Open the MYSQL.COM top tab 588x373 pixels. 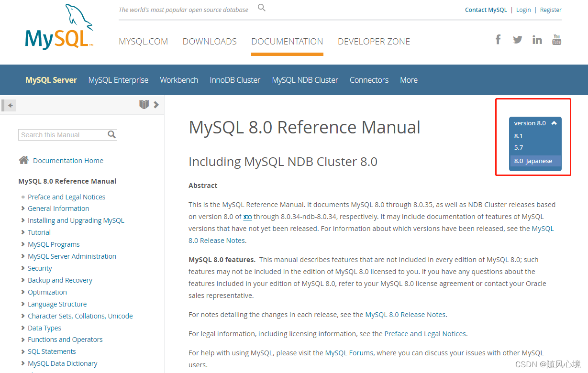[144, 42]
